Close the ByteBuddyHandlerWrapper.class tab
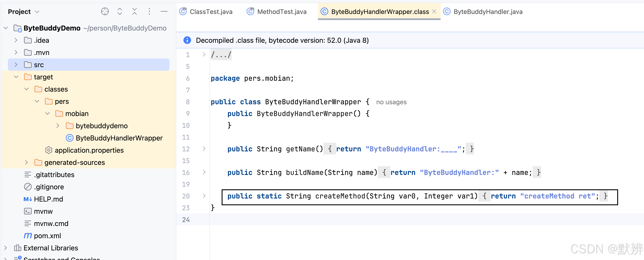644x260 pixels. 434,12
